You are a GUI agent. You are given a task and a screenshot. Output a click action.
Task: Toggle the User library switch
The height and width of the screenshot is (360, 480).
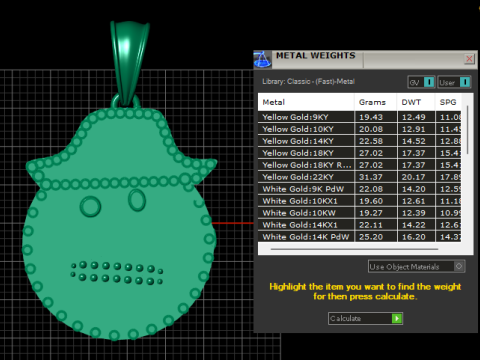[454, 82]
